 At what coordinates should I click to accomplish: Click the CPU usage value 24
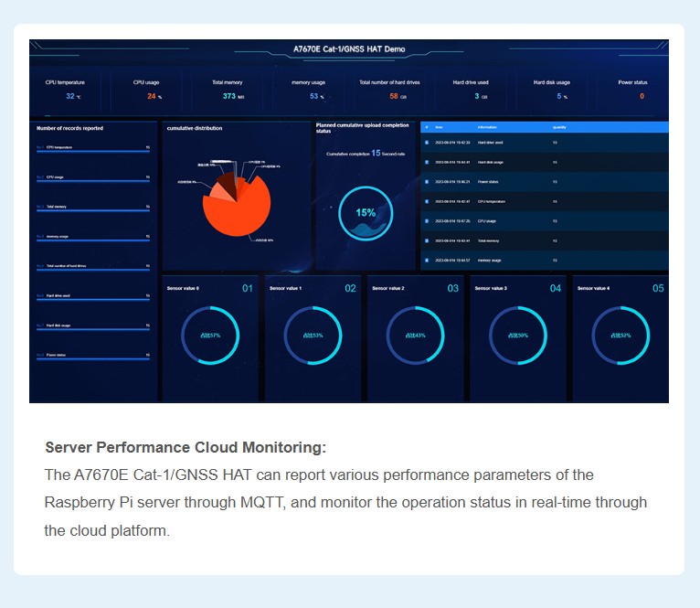pyautogui.click(x=152, y=96)
